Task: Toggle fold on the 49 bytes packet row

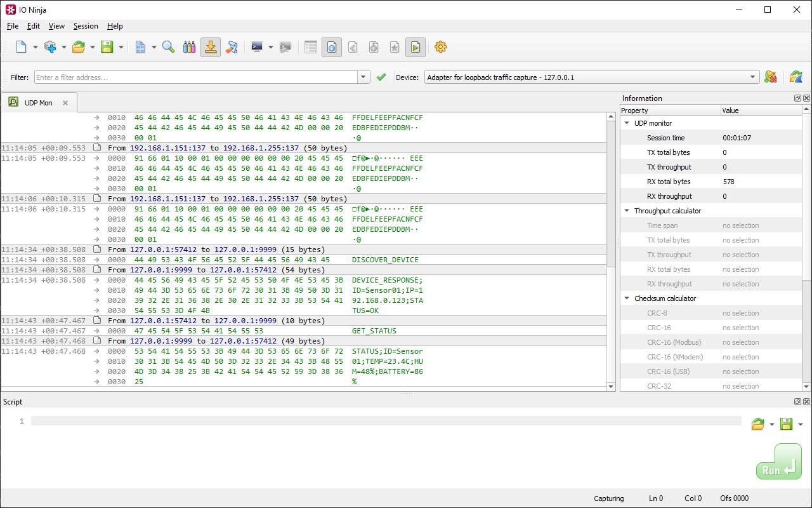Action: (x=97, y=341)
